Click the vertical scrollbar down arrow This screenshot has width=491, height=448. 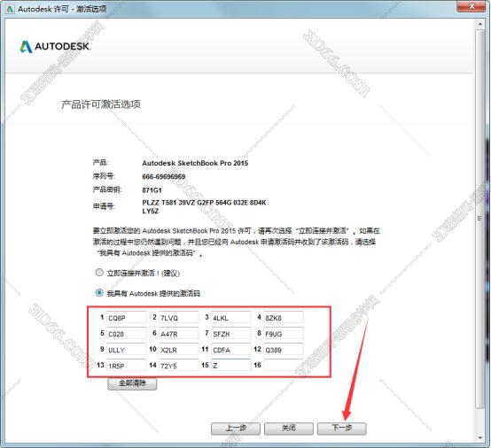(479, 437)
